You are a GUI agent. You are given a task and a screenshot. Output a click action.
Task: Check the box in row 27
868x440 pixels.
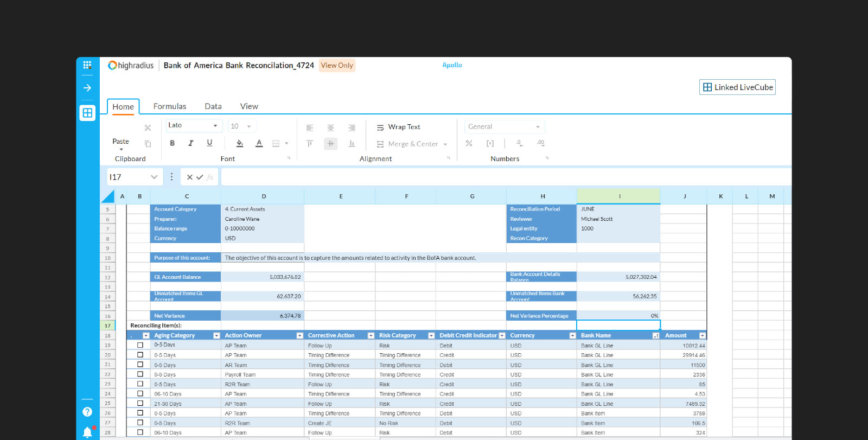(x=140, y=423)
